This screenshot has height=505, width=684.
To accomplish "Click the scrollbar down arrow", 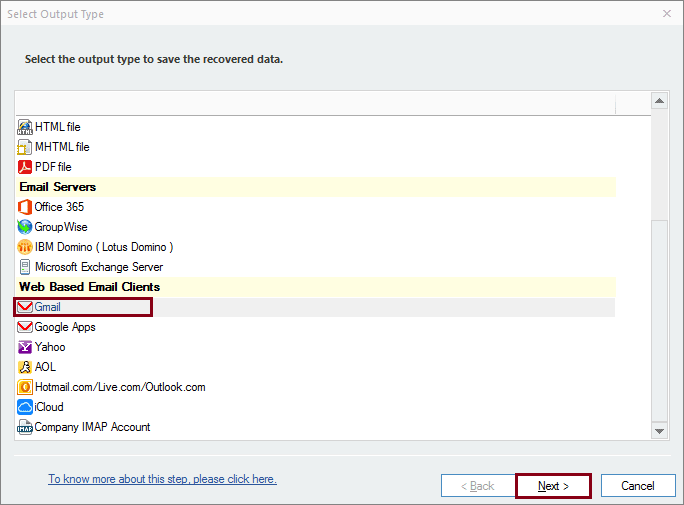I will 660,431.
